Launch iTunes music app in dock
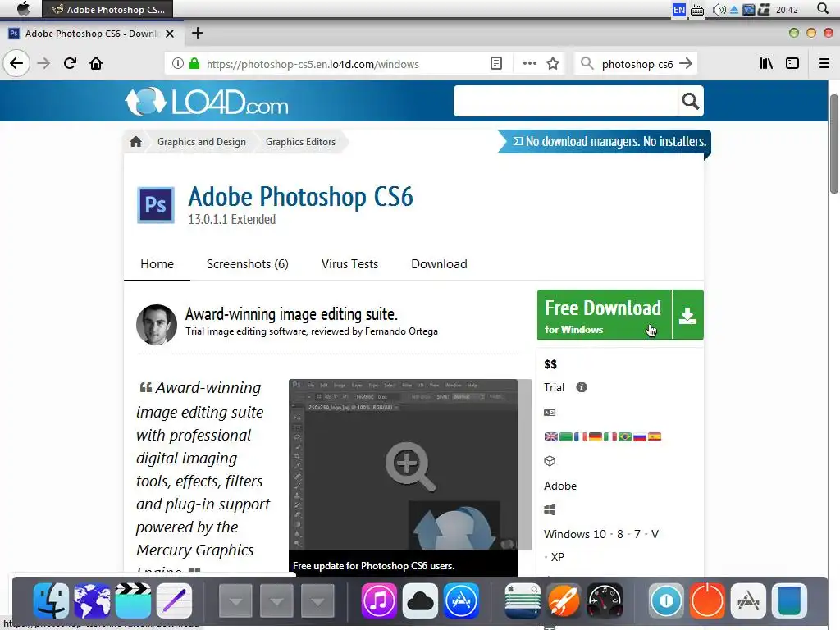The image size is (840, 630). [379, 600]
